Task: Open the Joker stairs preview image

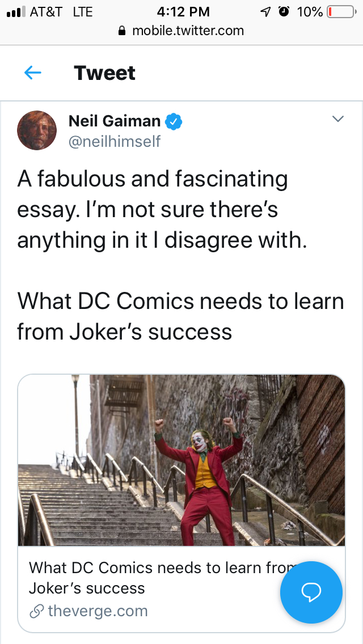Action: pyautogui.click(x=181, y=460)
